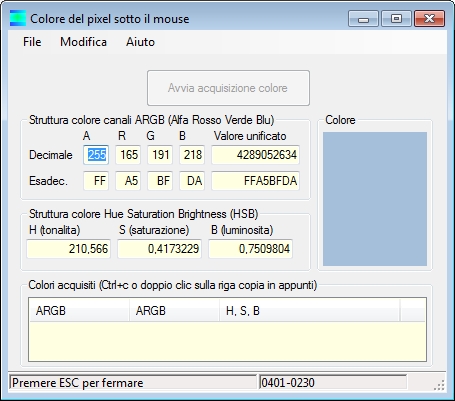
Task: Click the S (saturazione) value field
Action: [159, 249]
